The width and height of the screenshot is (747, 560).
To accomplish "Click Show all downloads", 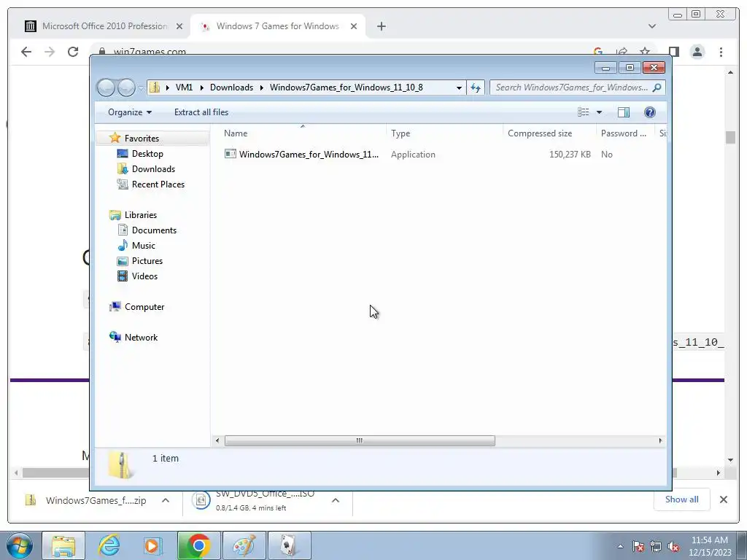I will coord(682,499).
